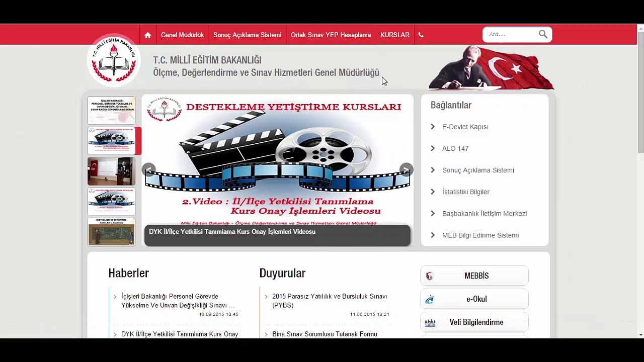Image resolution: width=644 pixels, height=362 pixels.
Task: Click chevron beside İstatistiki Bilgiler
Action: coord(433,192)
